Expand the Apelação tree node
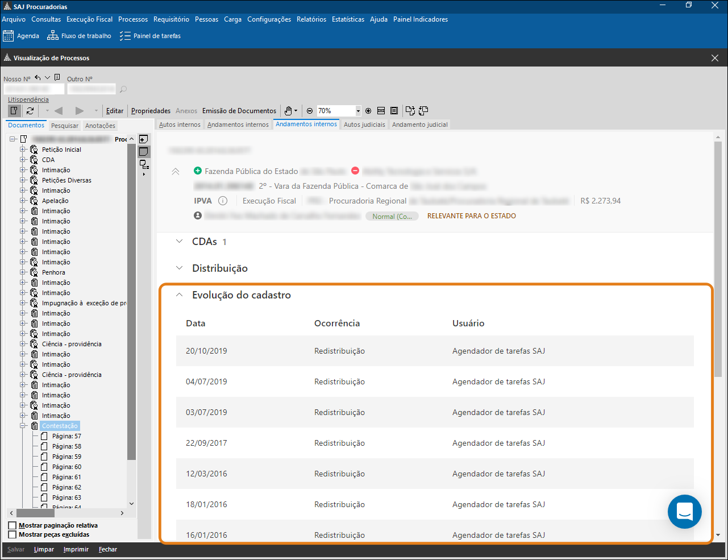This screenshot has width=728, height=560. (23, 201)
